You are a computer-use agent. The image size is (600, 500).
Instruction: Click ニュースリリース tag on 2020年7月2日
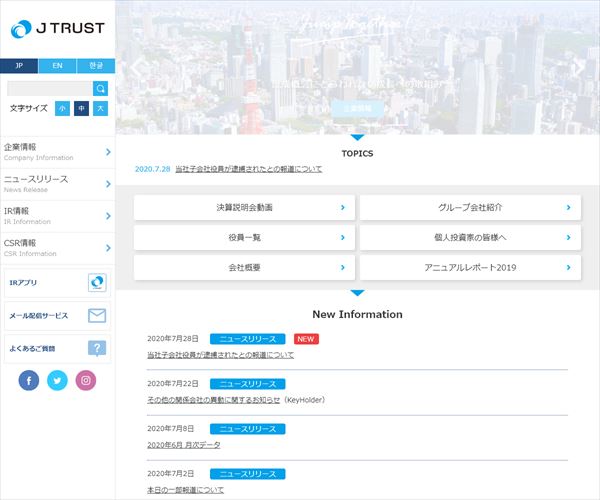click(x=248, y=474)
